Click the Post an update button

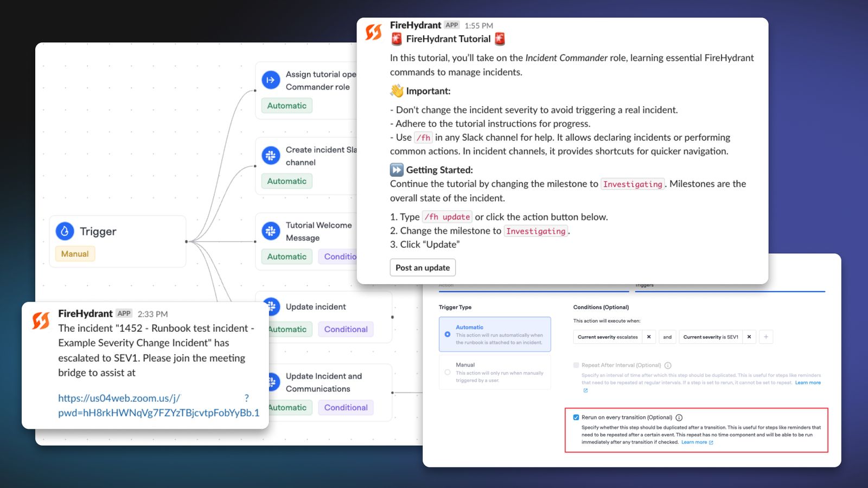click(x=423, y=267)
